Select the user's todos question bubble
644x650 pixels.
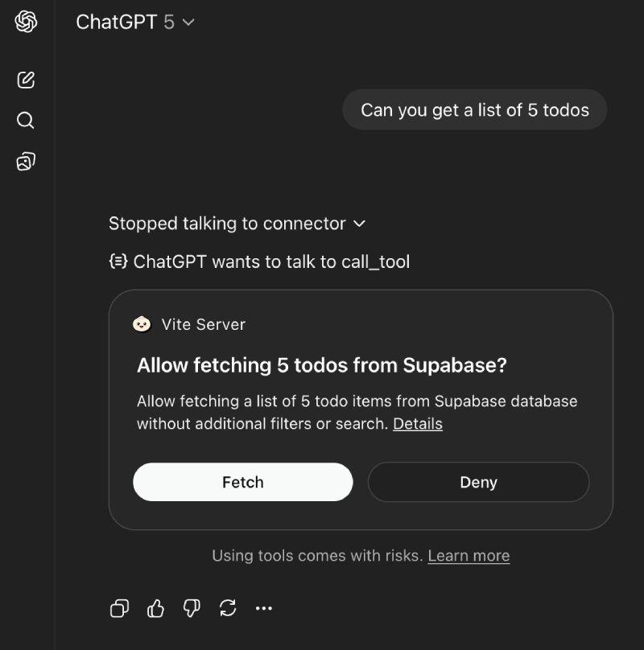(474, 109)
